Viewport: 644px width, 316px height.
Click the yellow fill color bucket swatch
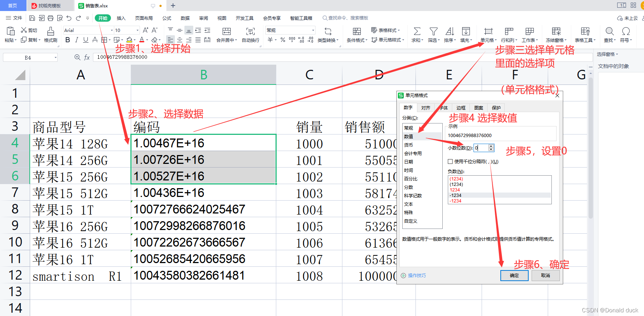pos(129,40)
